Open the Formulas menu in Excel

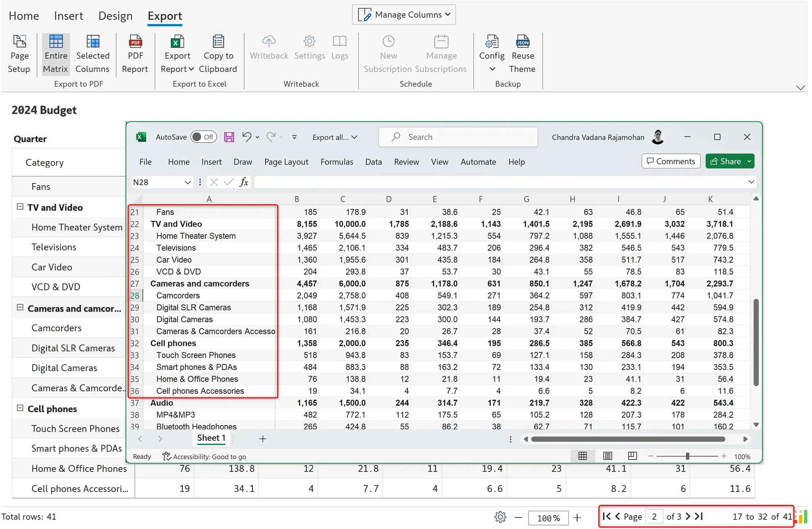point(337,162)
